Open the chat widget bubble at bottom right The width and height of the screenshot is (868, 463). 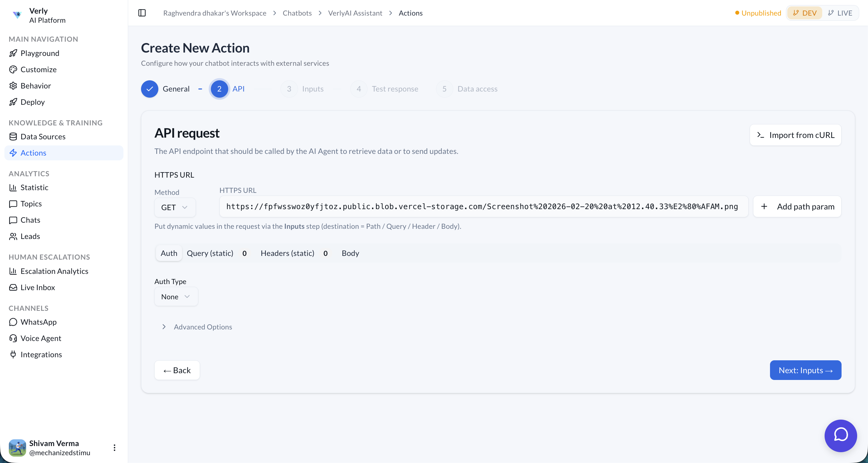(841, 436)
